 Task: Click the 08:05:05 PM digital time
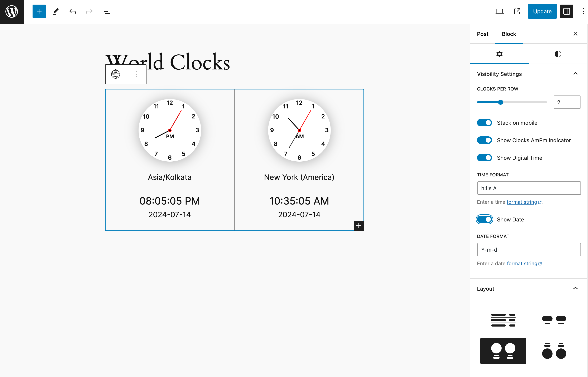170,201
